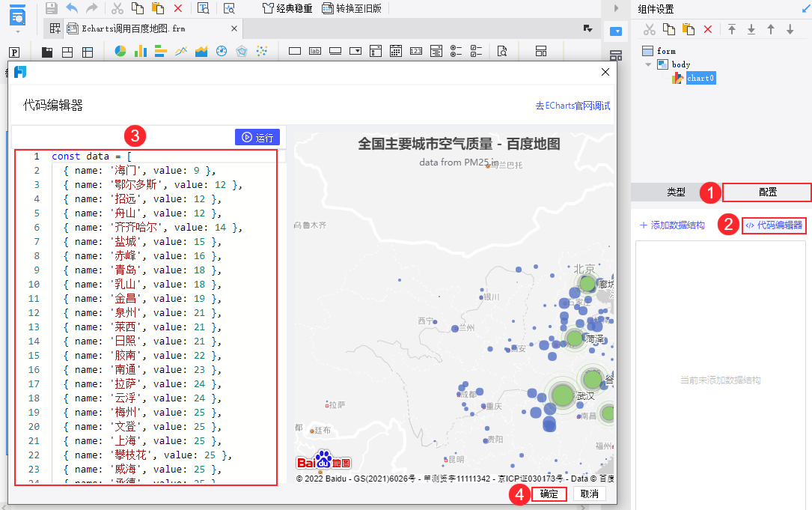Screen dimensions: 812x510
Task: Expand the right panel collapse arrow
Action: click(x=616, y=8)
